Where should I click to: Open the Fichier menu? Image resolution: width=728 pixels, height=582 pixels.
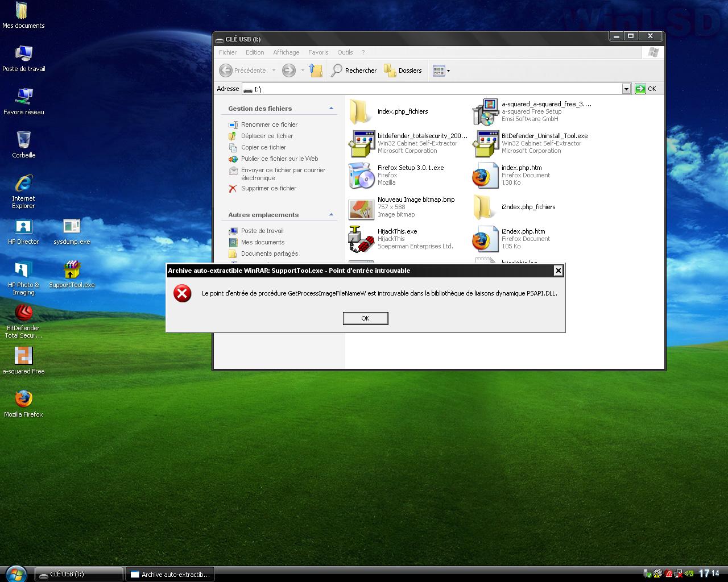[227, 52]
